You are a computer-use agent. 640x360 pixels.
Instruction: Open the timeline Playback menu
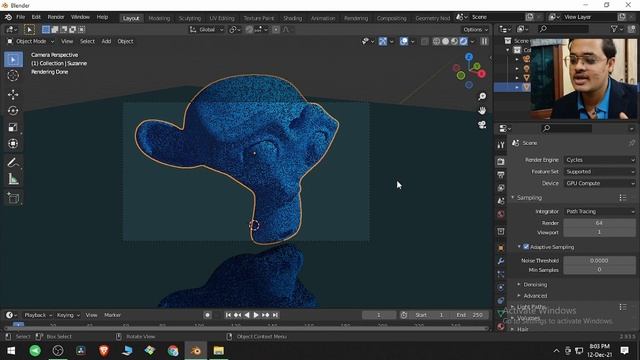[38, 315]
